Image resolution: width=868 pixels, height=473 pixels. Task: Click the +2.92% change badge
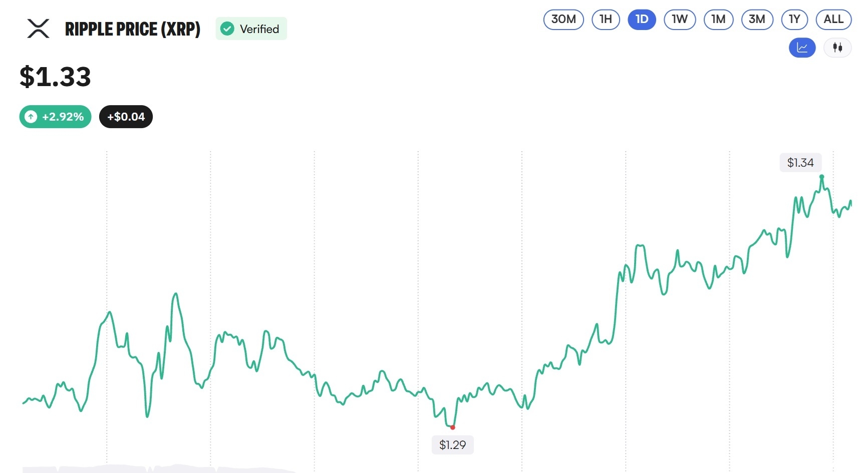coord(55,117)
